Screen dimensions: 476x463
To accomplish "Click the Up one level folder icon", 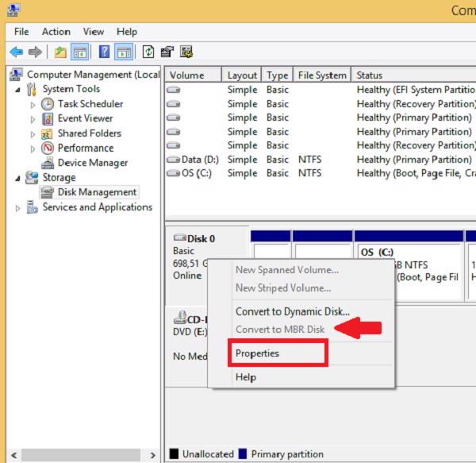I will pyautogui.click(x=61, y=52).
